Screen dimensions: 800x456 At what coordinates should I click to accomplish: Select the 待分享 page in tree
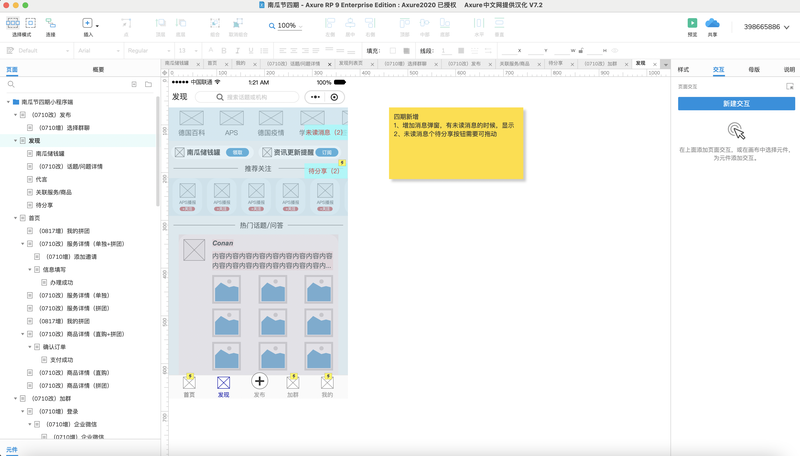tap(44, 205)
